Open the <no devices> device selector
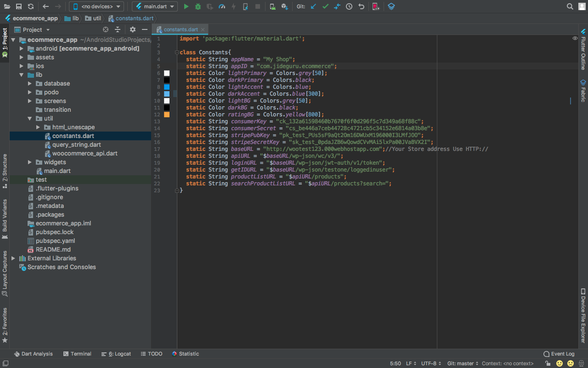Viewport: 588px width, 368px height. [96, 6]
